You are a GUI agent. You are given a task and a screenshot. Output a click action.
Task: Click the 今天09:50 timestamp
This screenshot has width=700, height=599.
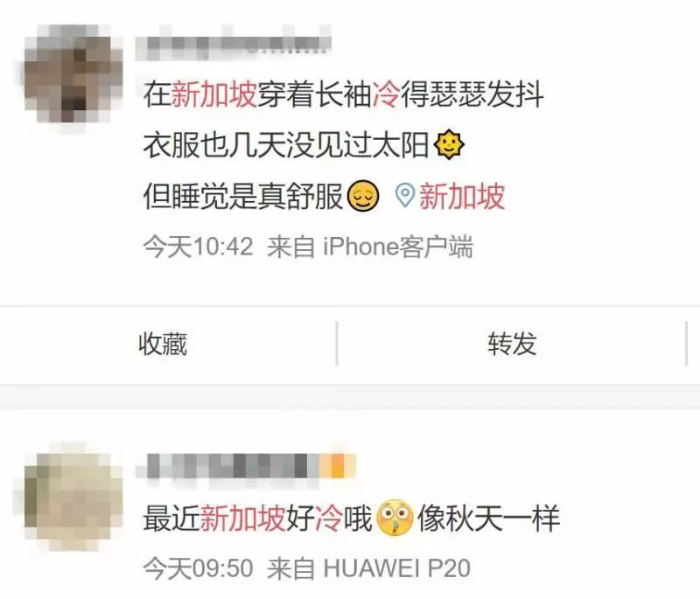(199, 568)
